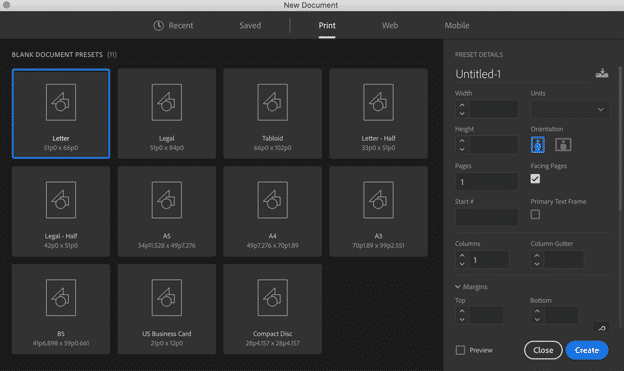The height and width of the screenshot is (371, 624).
Task: Enable the Primary Text Frame checkbox
Action: coord(535,215)
